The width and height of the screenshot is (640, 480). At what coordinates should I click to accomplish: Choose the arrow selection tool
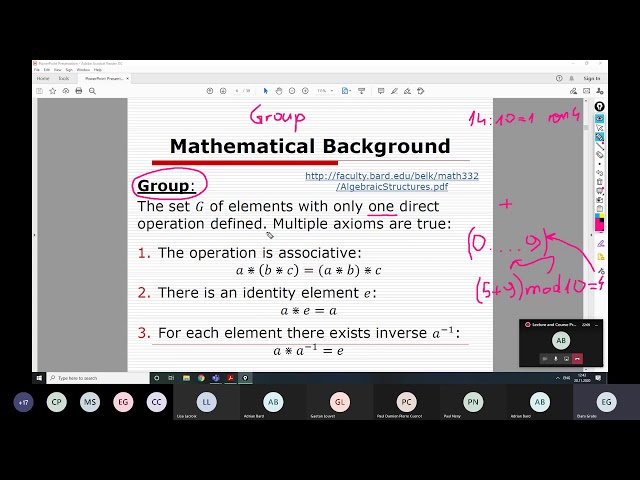coord(266,91)
